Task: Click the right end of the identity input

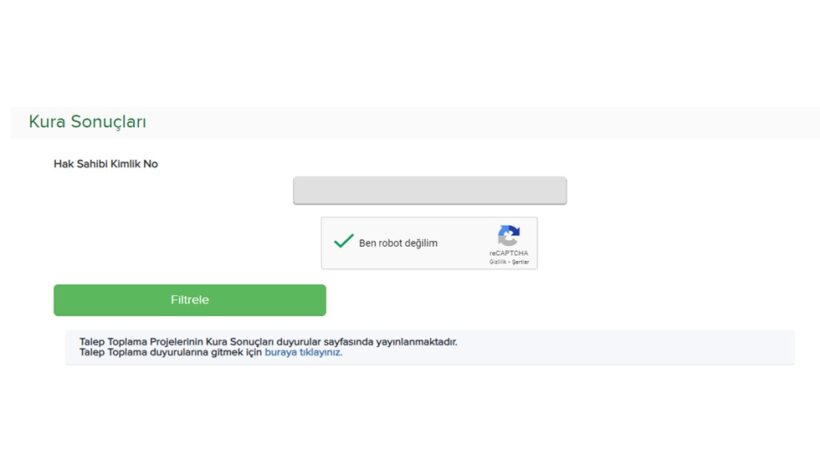Action: pos(557,190)
